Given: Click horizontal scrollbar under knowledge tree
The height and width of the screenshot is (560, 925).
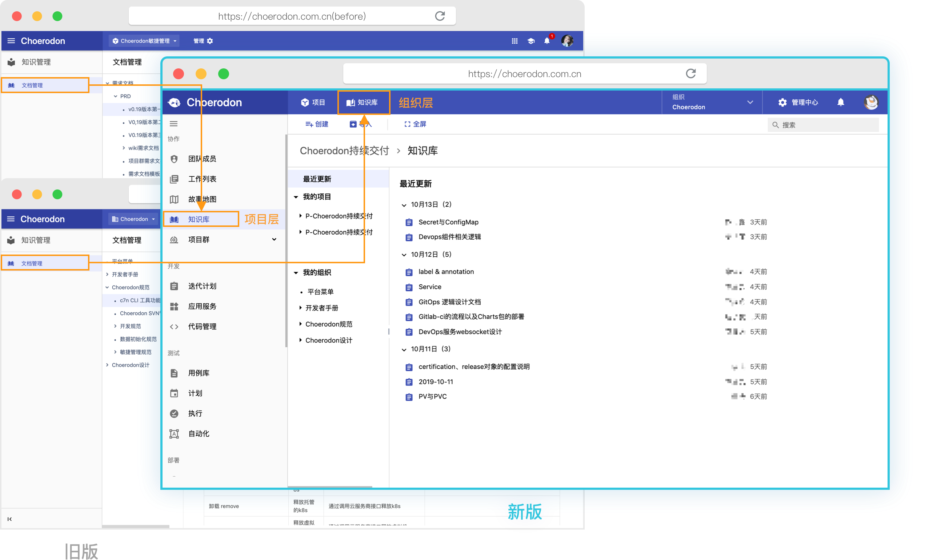Looking at the screenshot, I should point(330,487).
